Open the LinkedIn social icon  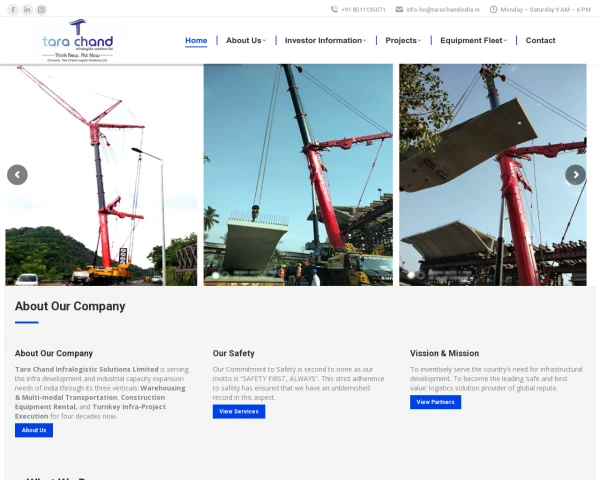[x=27, y=10]
